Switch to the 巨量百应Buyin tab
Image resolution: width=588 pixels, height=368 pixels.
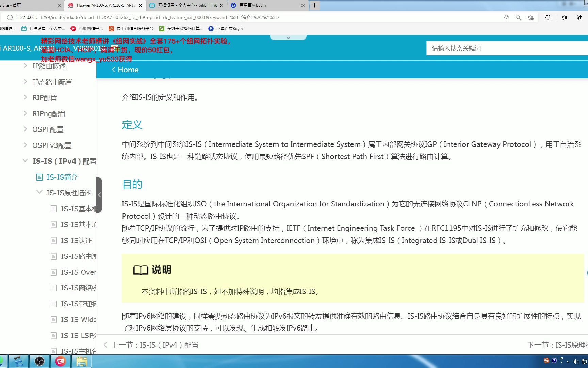tap(267, 5)
